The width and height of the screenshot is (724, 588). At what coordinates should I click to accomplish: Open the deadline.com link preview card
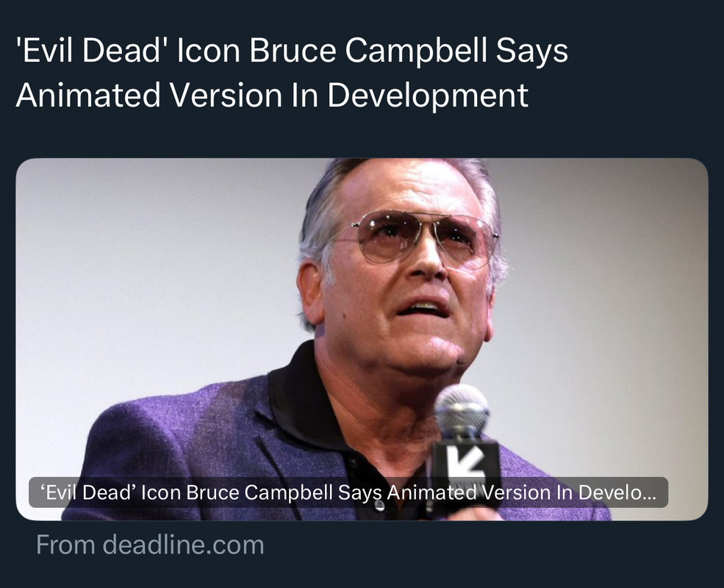click(362, 340)
